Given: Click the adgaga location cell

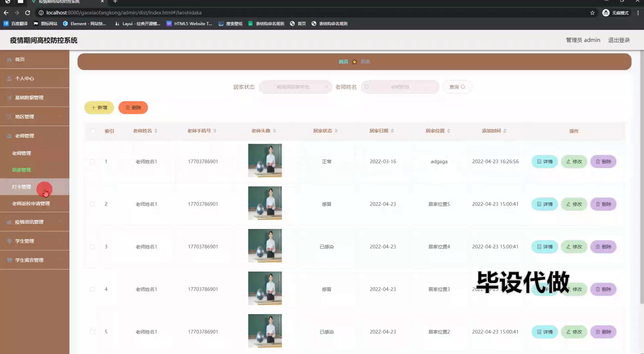Looking at the screenshot, I should 439,162.
